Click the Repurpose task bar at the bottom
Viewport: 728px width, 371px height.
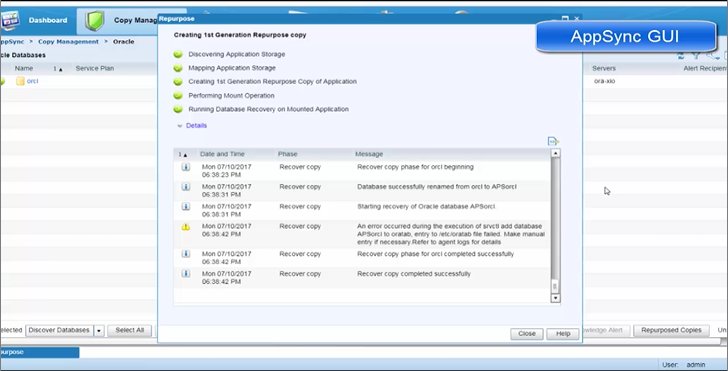point(39,352)
